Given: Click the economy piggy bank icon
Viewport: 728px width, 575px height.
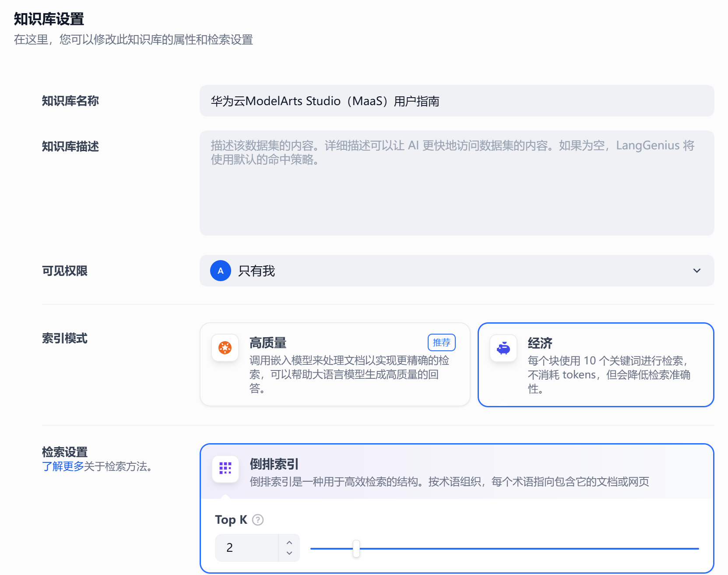Looking at the screenshot, I should [x=503, y=348].
